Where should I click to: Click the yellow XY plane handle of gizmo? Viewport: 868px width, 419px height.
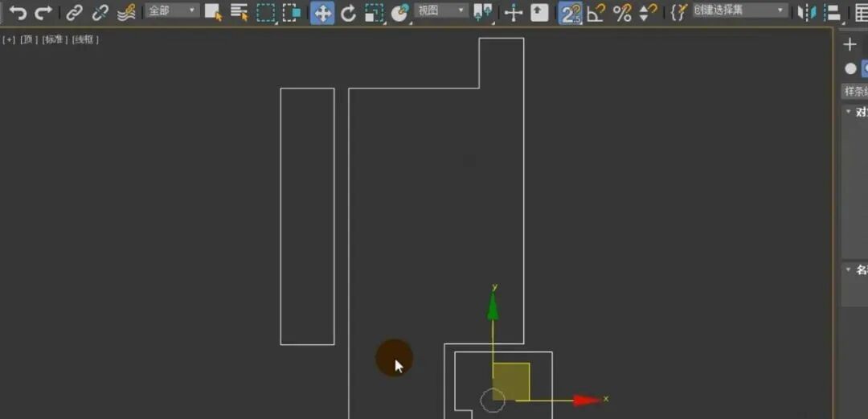(x=511, y=381)
